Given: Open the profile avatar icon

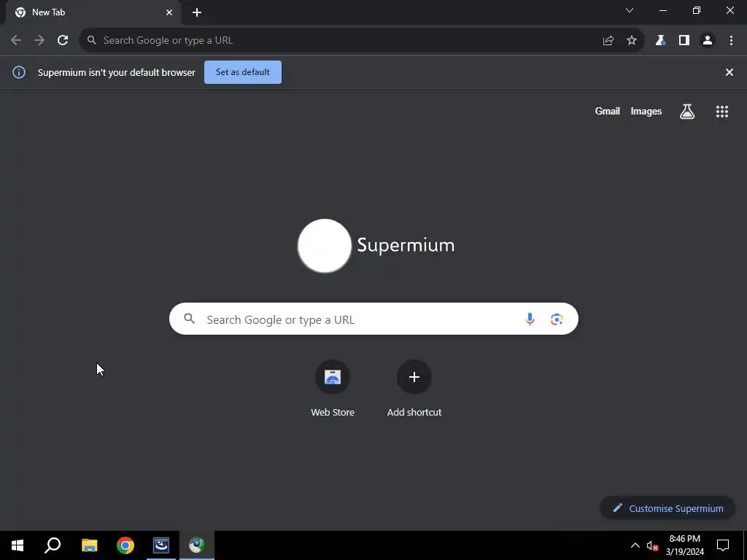Looking at the screenshot, I should pyautogui.click(x=708, y=41).
